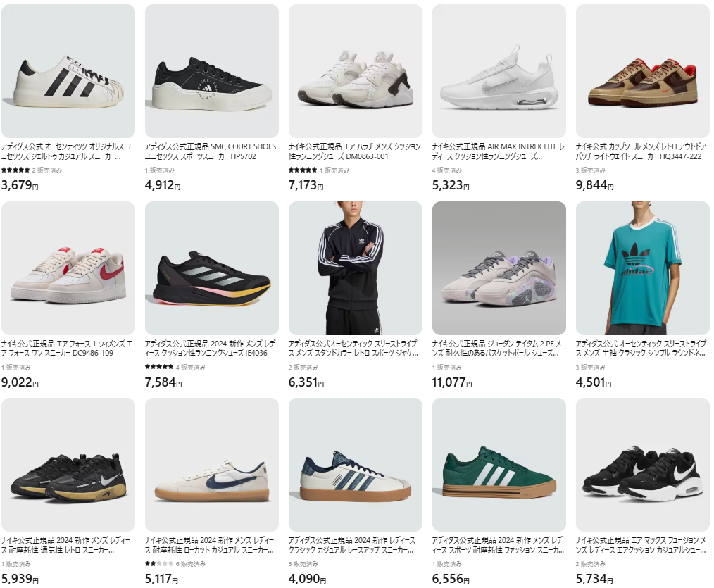This screenshot has width=714, height=588.
Task: Open the white Adidas sneaker with blue stripes
Action: [356, 465]
